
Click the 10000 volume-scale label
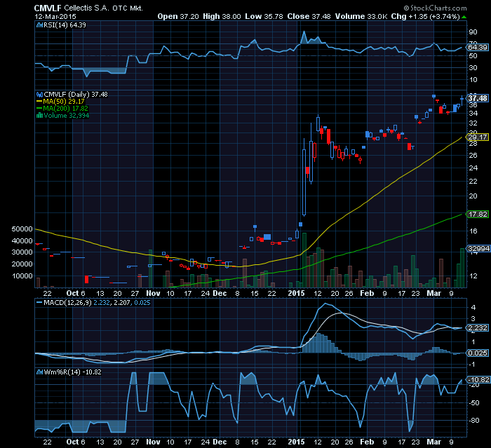[x=22, y=276]
